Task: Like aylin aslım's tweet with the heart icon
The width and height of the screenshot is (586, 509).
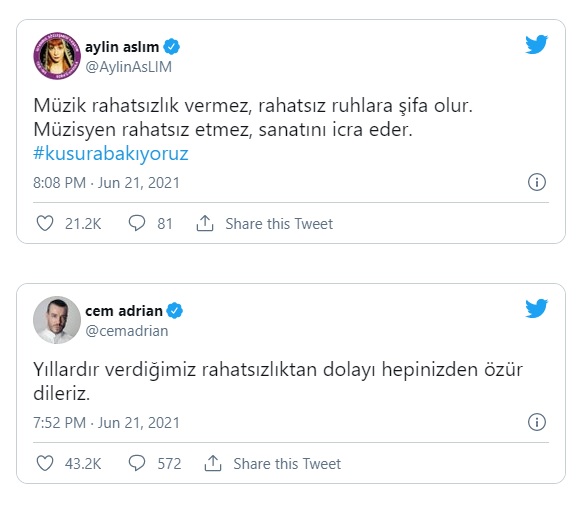Action: [x=45, y=223]
